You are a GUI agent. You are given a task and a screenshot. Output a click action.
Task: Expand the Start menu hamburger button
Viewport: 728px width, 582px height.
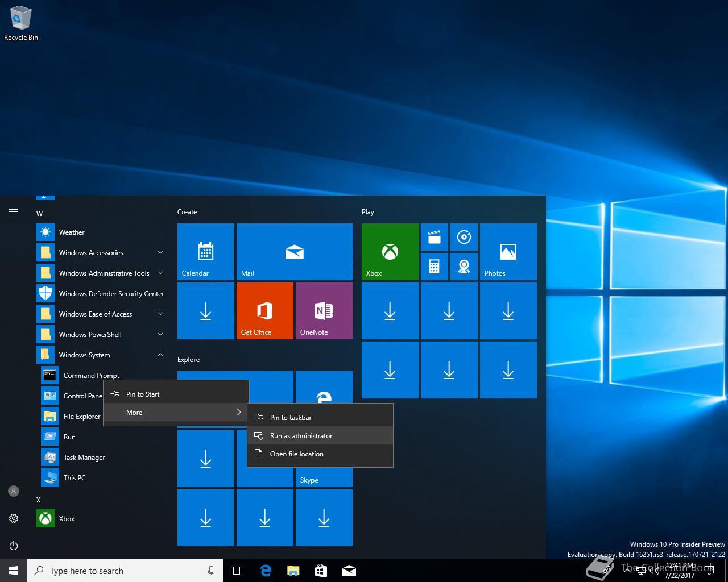pos(14,212)
